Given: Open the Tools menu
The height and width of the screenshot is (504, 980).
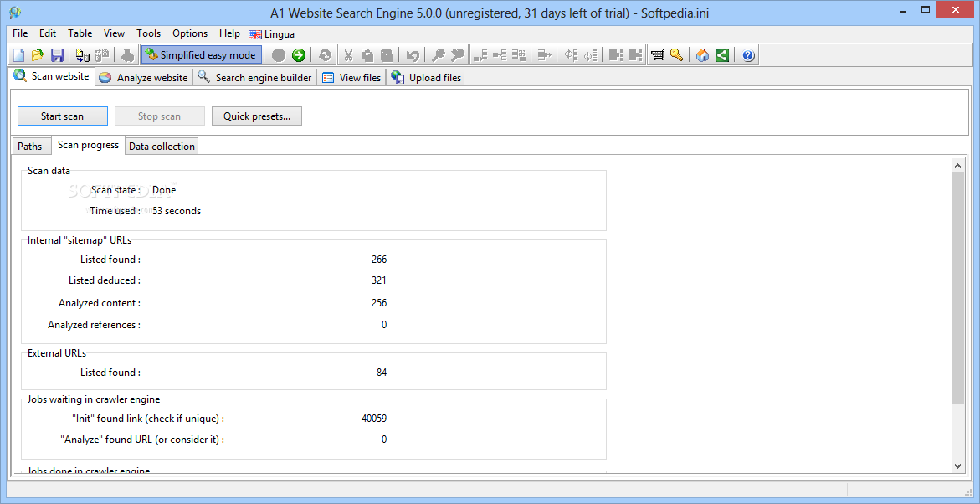Looking at the screenshot, I should (149, 33).
